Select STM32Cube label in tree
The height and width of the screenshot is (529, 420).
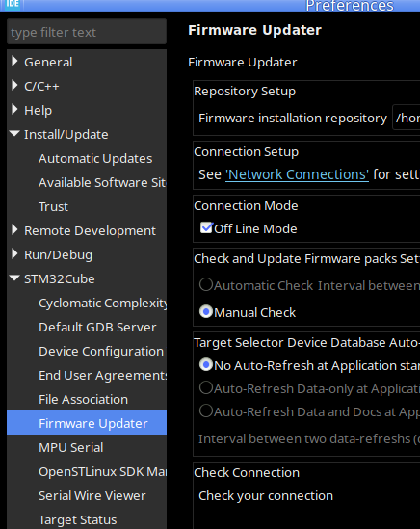coord(60,279)
